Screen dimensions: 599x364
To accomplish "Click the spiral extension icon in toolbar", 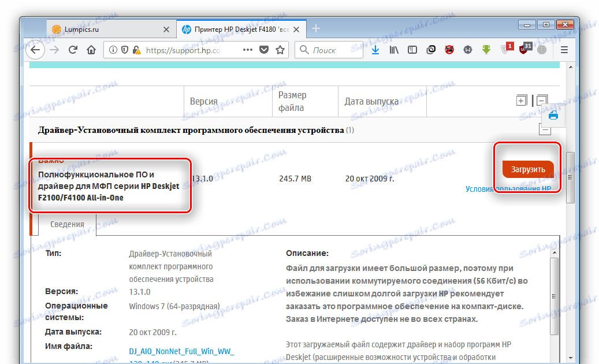I will click(431, 50).
